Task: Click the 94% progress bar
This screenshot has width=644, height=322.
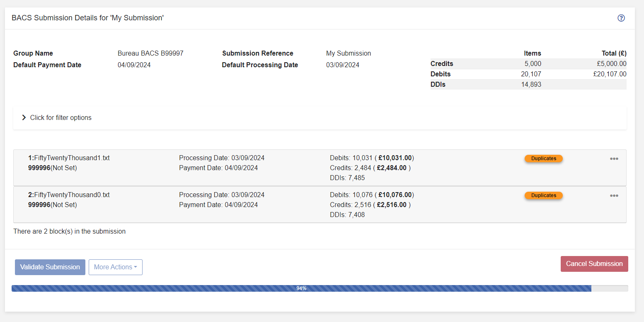Action: [301, 288]
